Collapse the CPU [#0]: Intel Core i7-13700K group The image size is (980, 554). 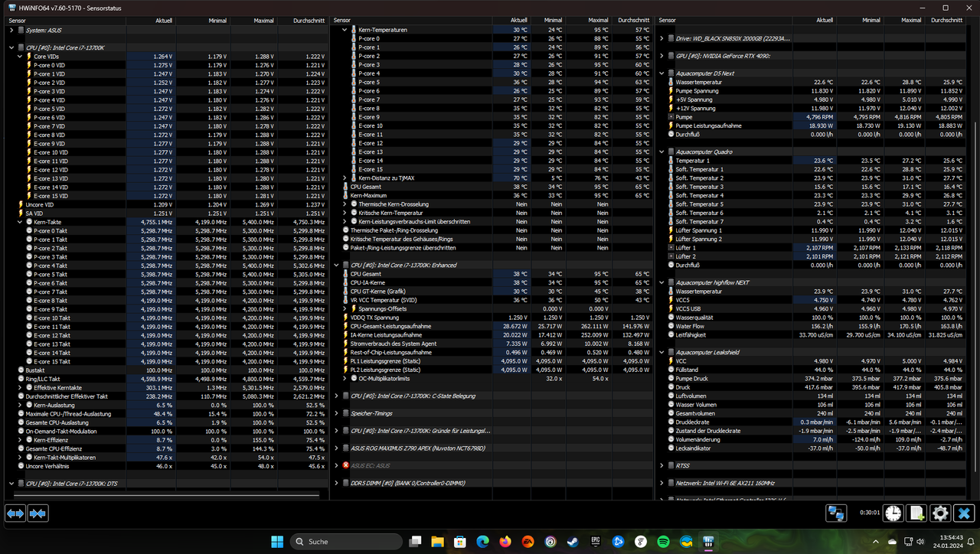(11, 47)
